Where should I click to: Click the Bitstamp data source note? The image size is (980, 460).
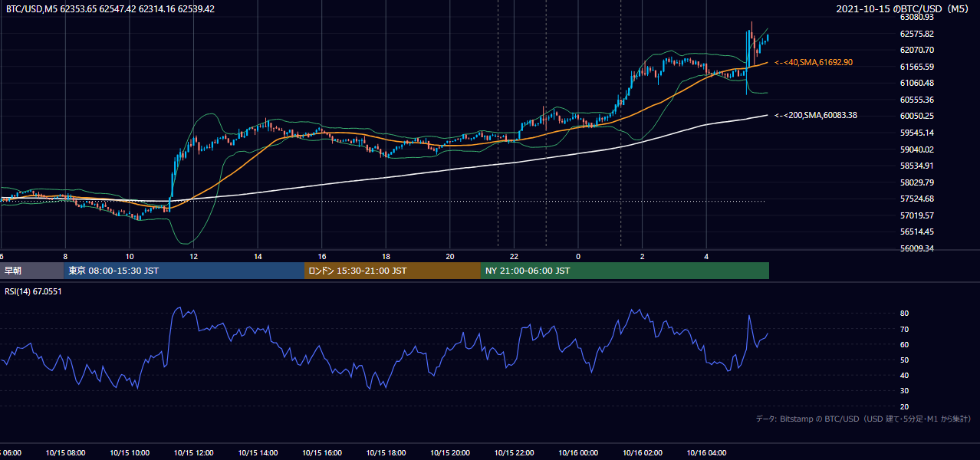[x=863, y=419]
